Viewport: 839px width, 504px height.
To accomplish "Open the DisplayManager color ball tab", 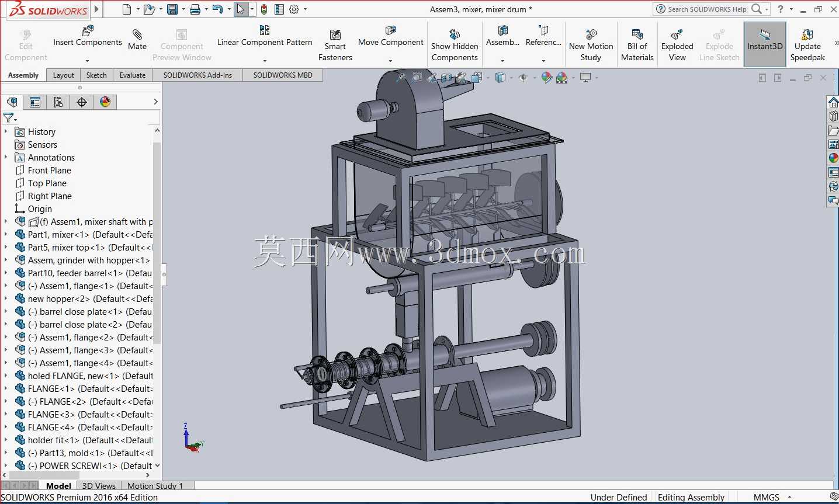I will (105, 102).
